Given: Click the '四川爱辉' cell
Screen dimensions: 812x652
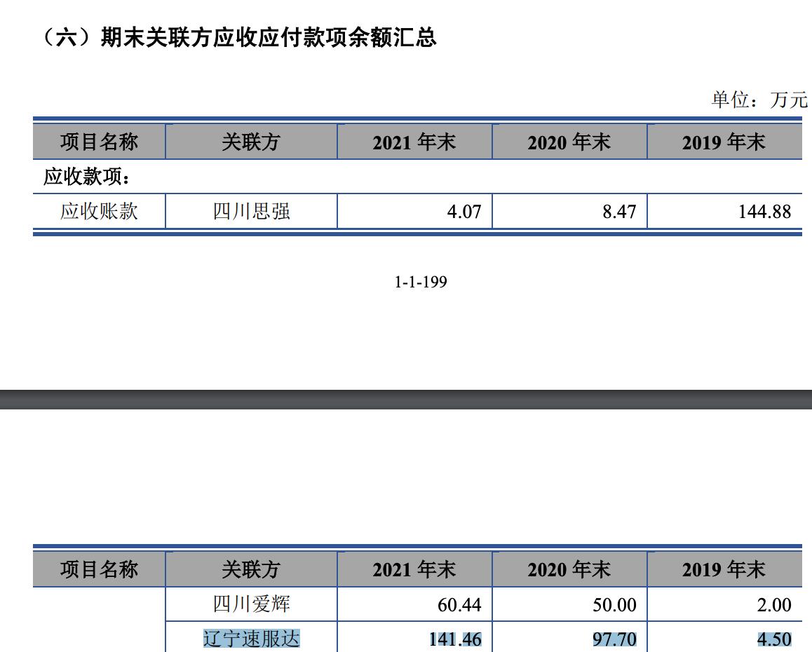Looking at the screenshot, I should click(x=251, y=604).
